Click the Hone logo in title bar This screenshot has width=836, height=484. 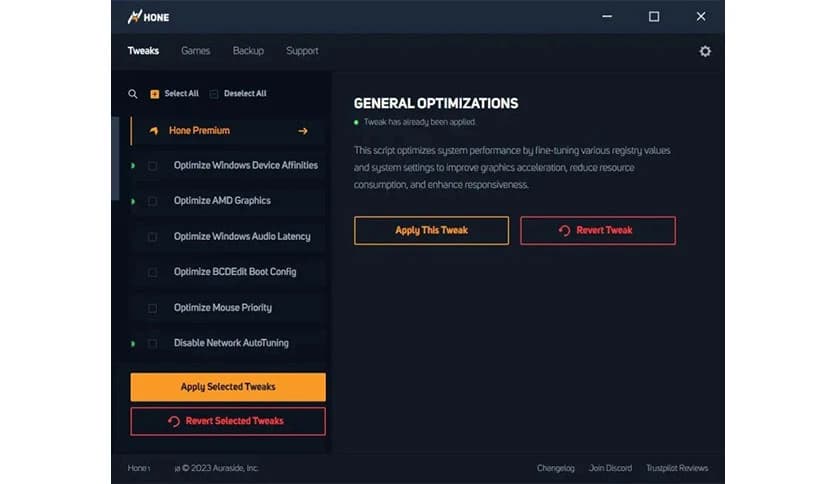pyautogui.click(x=148, y=17)
